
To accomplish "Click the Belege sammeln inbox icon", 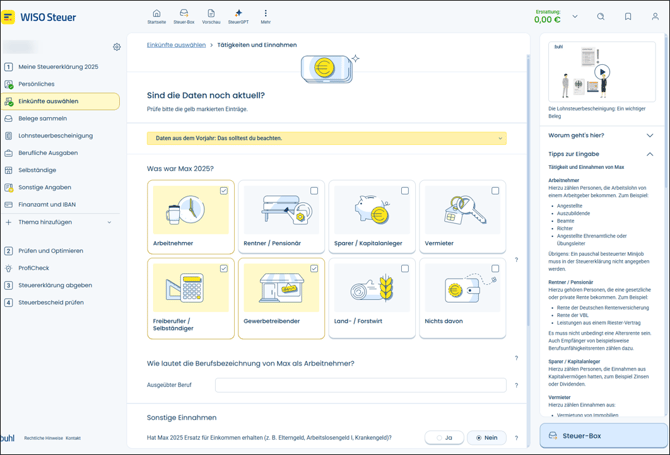I will [x=9, y=118].
